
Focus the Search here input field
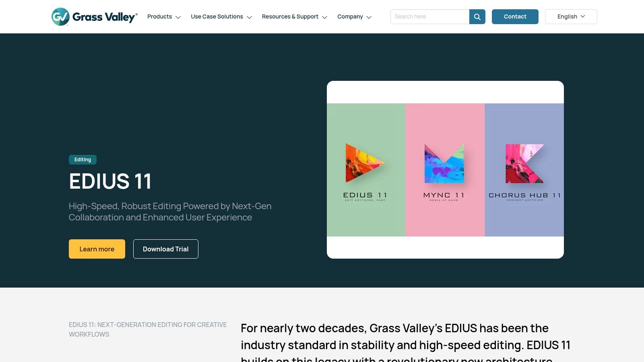[x=430, y=16]
